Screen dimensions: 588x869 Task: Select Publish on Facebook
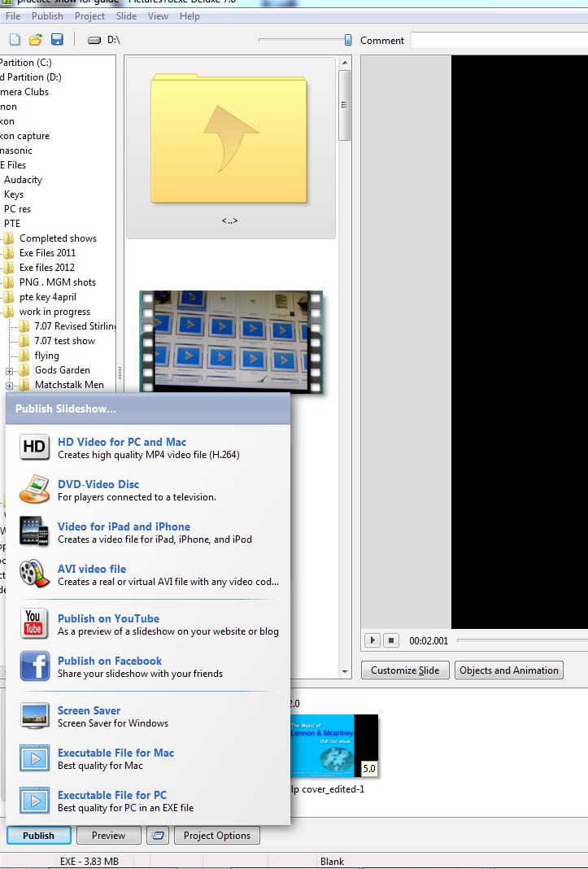pos(109,662)
